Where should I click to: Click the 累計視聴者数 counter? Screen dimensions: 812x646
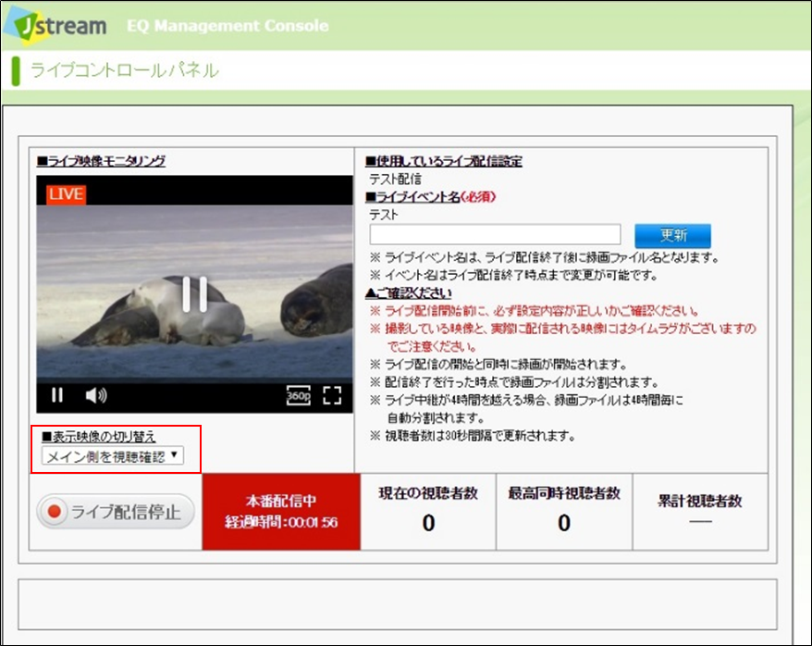700,511
